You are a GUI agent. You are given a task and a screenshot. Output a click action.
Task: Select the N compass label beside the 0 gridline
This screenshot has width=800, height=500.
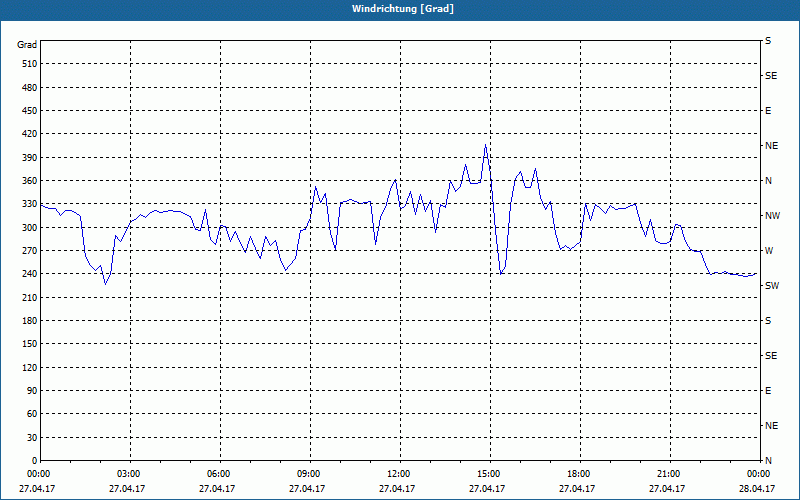tap(768, 461)
